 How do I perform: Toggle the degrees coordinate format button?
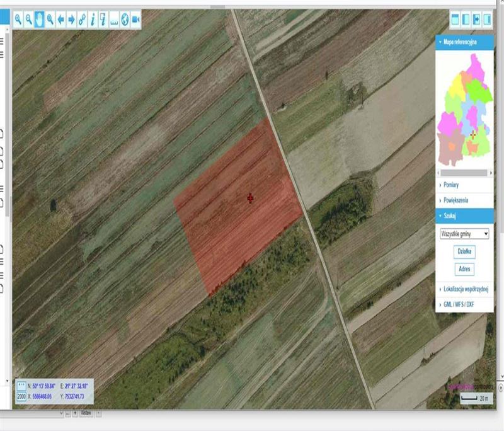pyautogui.click(x=21, y=386)
